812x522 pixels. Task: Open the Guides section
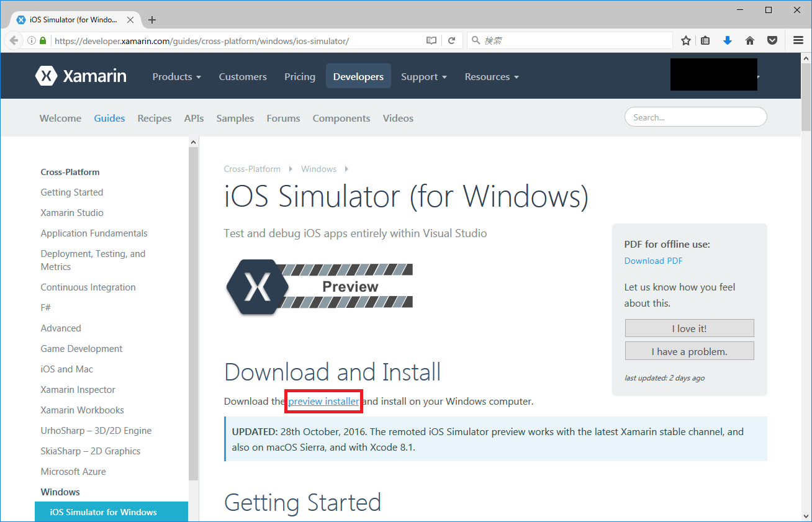pos(109,118)
